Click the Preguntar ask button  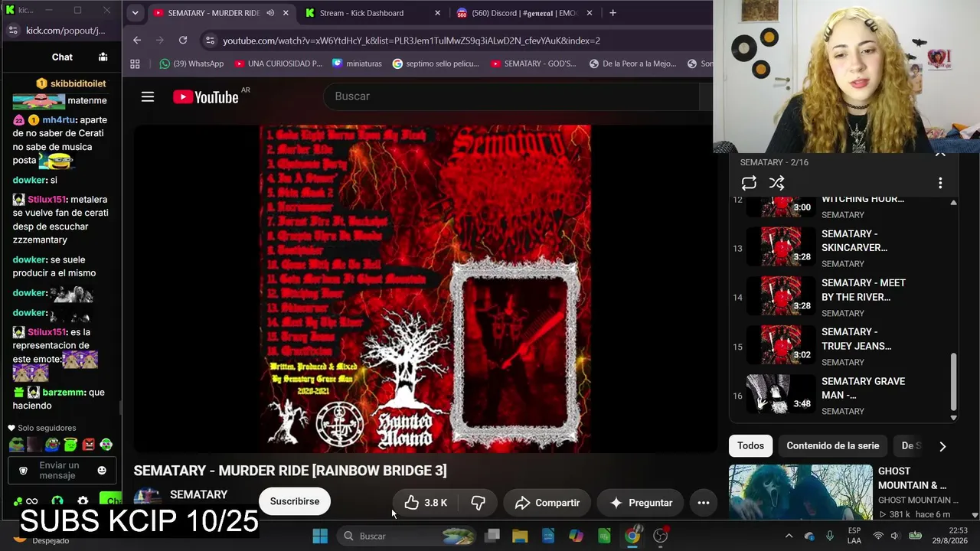point(640,503)
